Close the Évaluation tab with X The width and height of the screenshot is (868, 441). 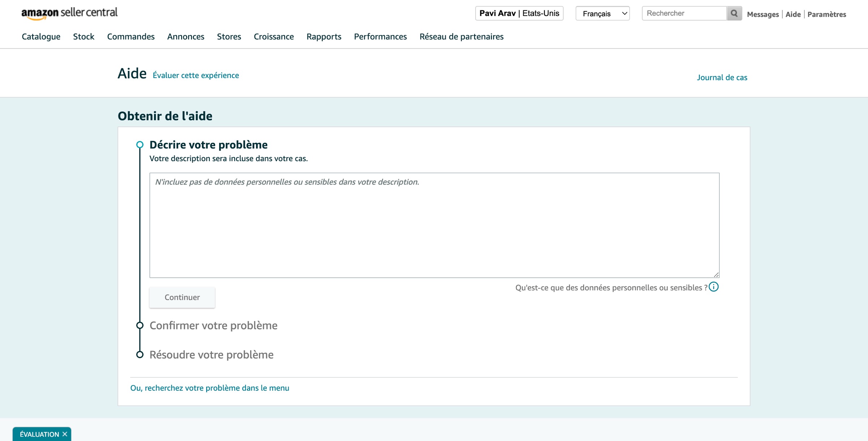(x=65, y=434)
